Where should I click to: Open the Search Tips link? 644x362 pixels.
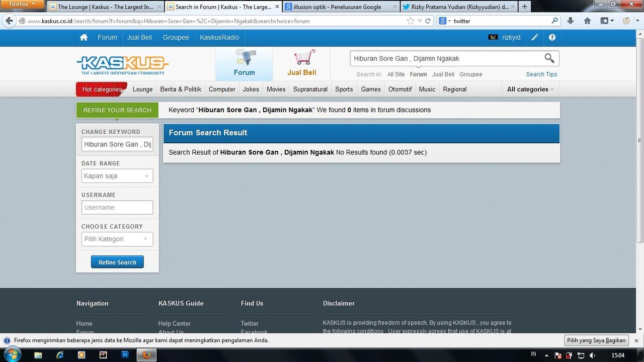541,74
